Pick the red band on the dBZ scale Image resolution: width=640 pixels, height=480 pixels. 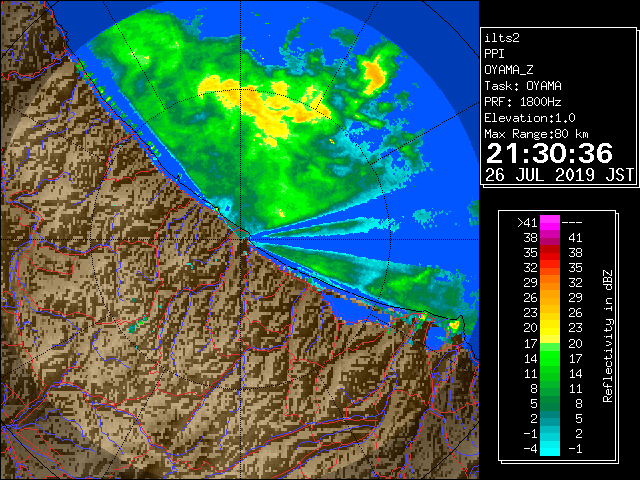(550, 252)
